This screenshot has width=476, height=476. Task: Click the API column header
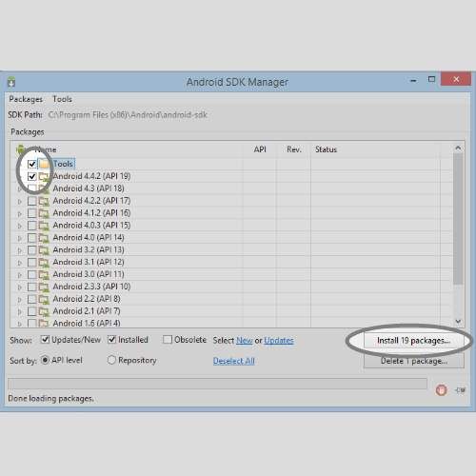point(260,149)
